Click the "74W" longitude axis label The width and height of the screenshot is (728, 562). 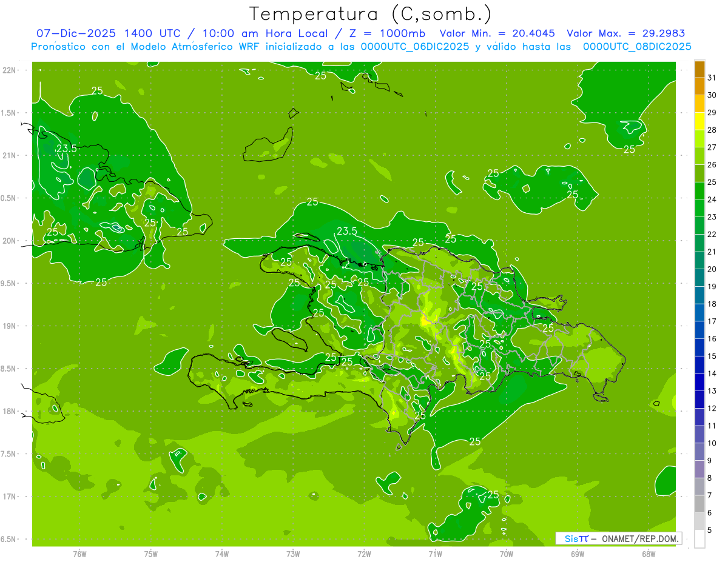pyautogui.click(x=221, y=554)
